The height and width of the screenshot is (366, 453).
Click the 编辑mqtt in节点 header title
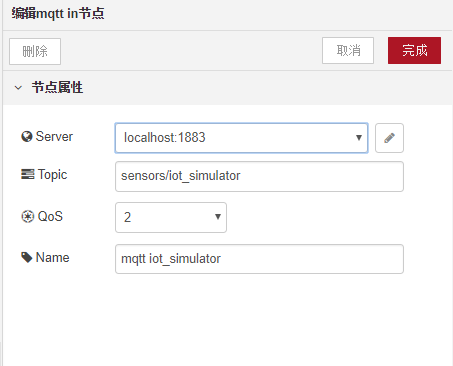pos(58,14)
